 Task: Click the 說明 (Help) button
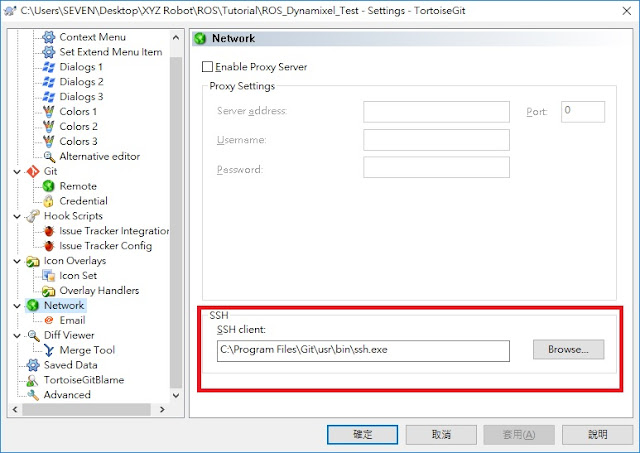coord(598,435)
